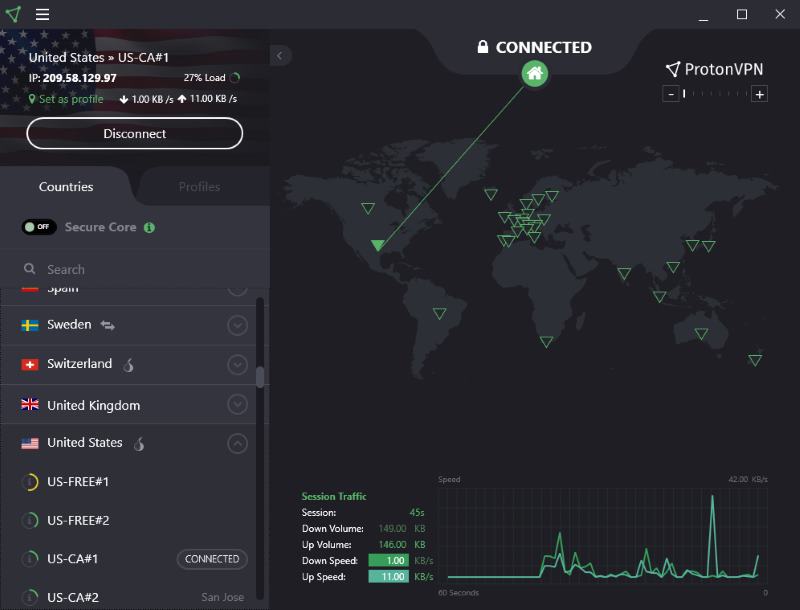Switch to the Countries tab
Image resolution: width=800 pixels, height=610 pixels.
coord(66,187)
